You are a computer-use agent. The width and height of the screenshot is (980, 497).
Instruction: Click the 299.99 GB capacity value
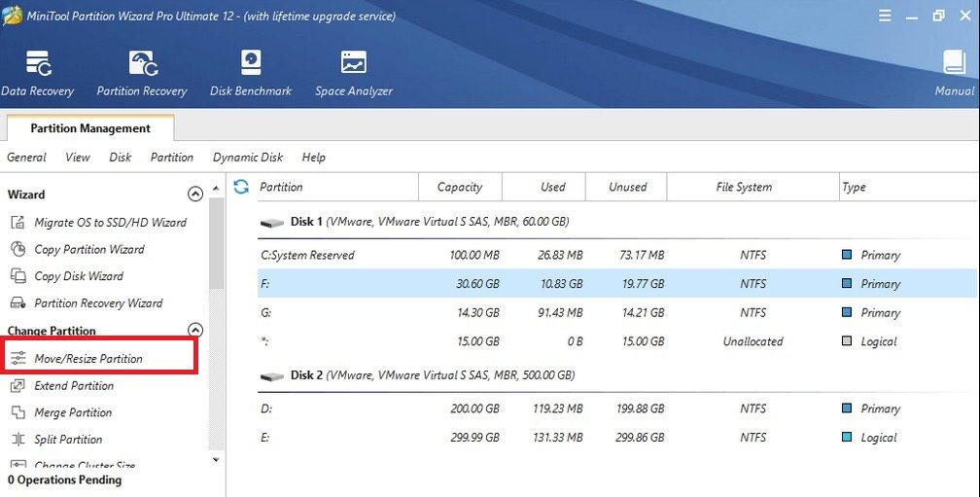[x=475, y=437]
